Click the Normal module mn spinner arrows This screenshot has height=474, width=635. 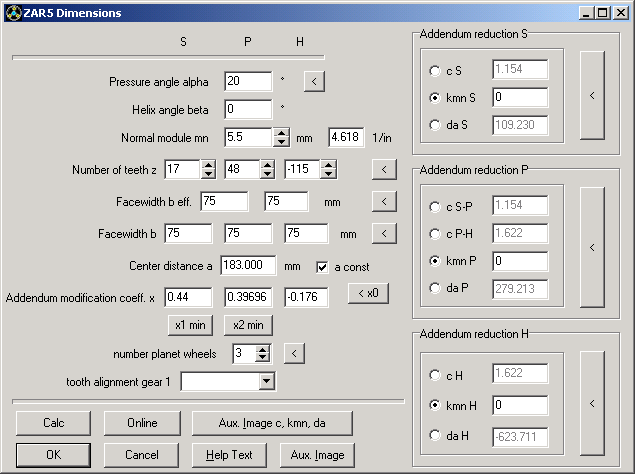(x=282, y=137)
